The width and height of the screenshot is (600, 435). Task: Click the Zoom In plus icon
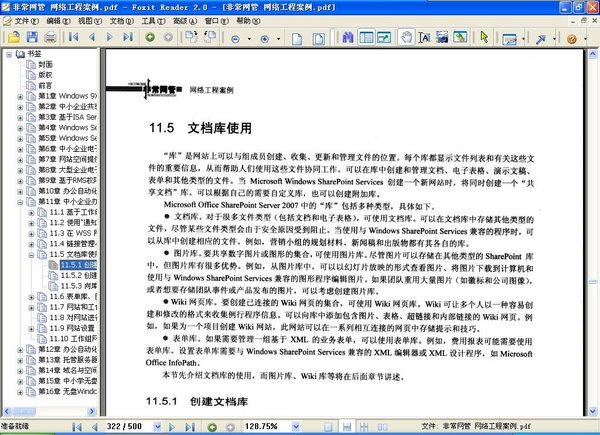(x=264, y=39)
